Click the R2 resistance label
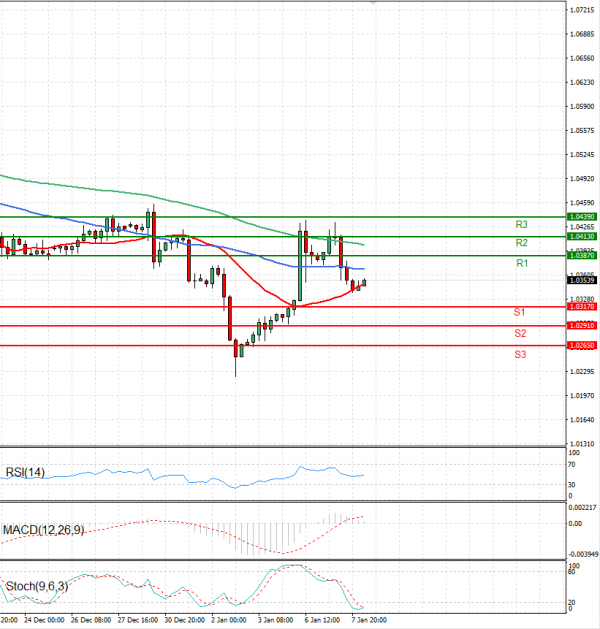This screenshot has height=629, width=600. [521, 243]
